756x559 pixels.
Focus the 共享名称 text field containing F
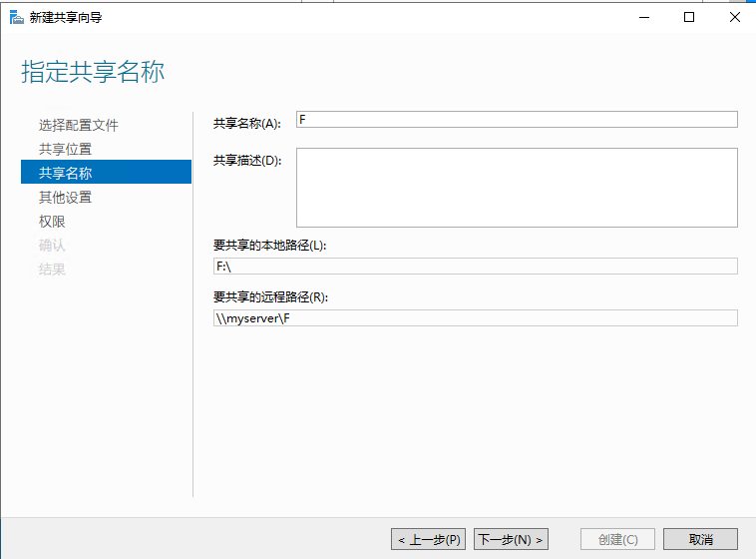(x=517, y=120)
